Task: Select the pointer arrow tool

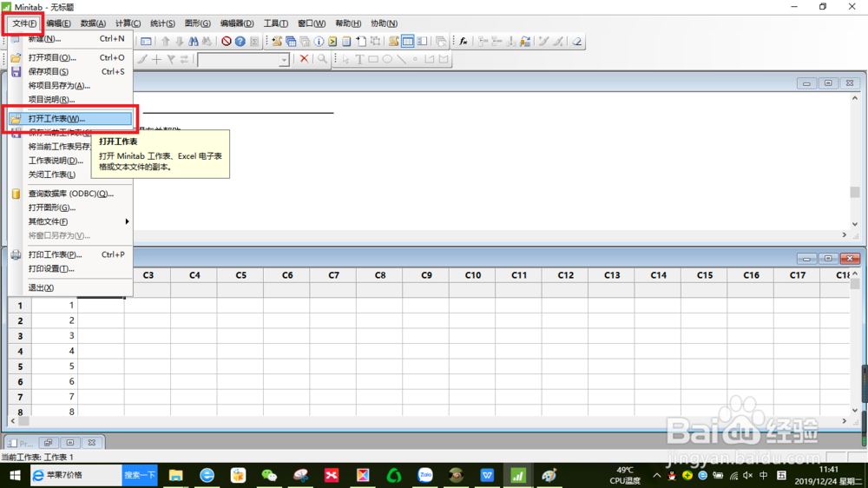Action: (346, 59)
